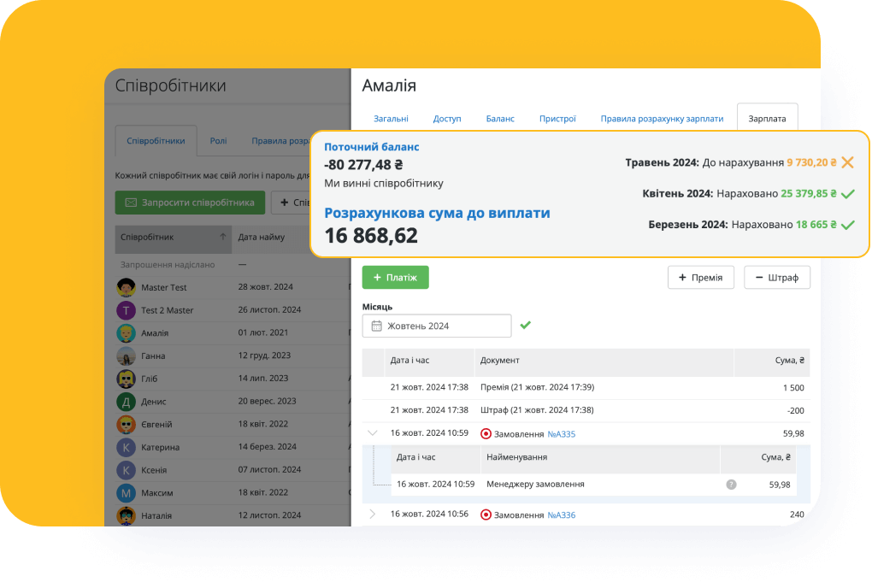Click green checkmark beside Жовтень 2024 field

(x=525, y=325)
